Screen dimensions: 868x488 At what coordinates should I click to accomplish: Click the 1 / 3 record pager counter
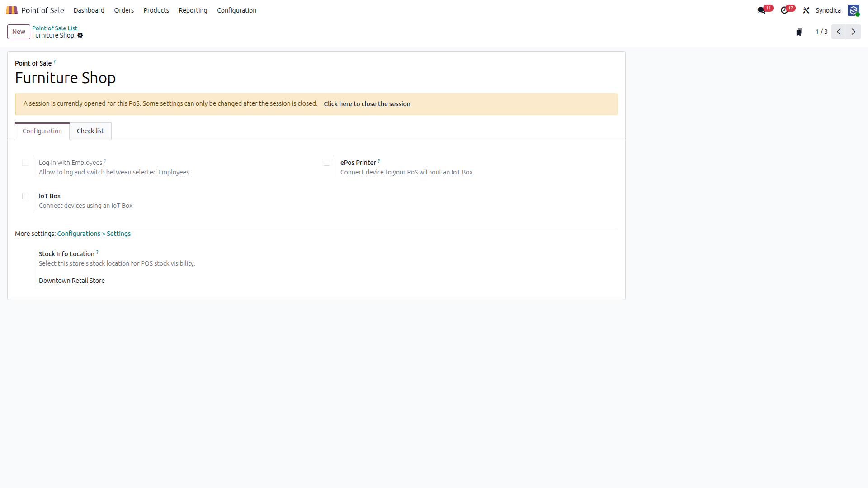point(821,32)
